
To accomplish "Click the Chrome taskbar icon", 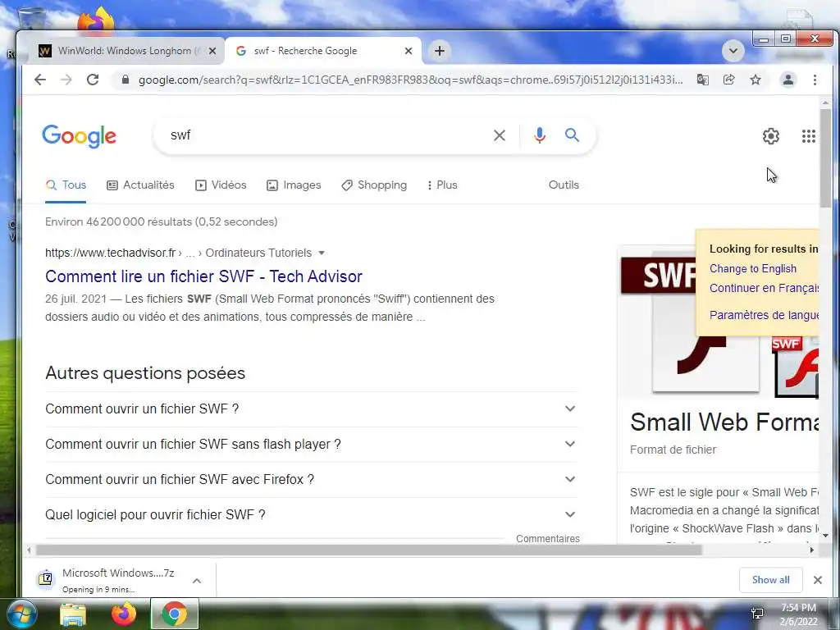I will click(174, 614).
